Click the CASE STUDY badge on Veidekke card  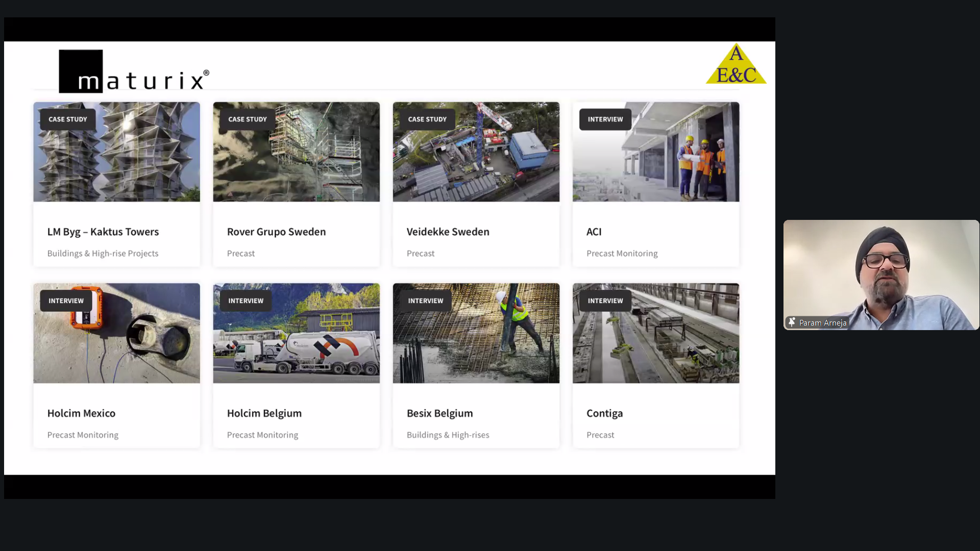pos(427,119)
